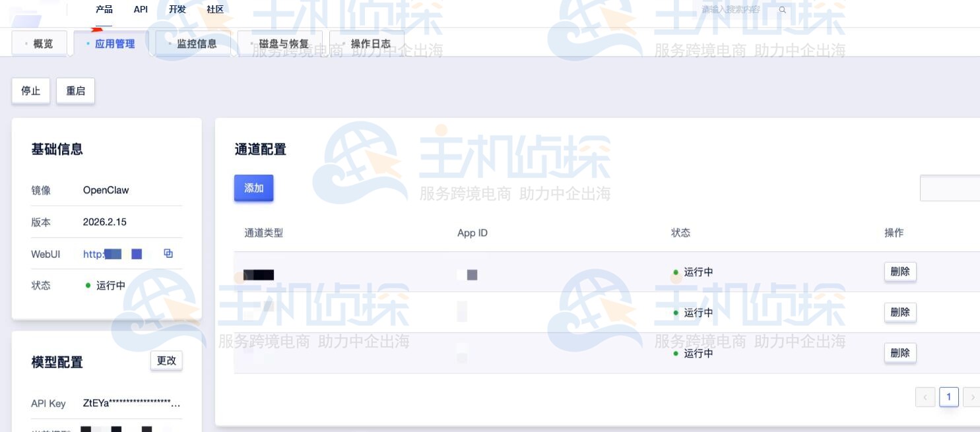Click the next-page chevron under the channel table
980x432 pixels.
tap(973, 396)
